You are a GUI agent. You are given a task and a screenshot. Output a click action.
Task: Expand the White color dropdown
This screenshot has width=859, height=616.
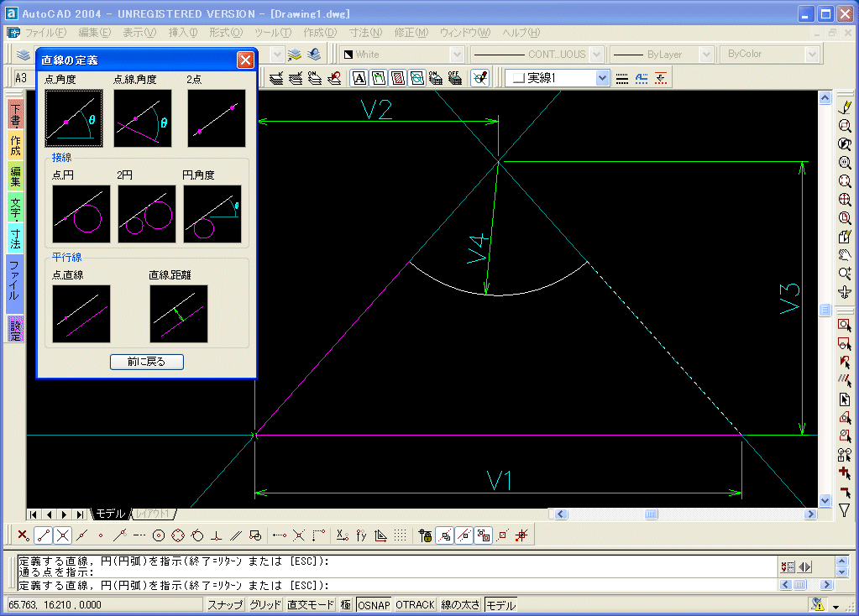pyautogui.click(x=456, y=55)
